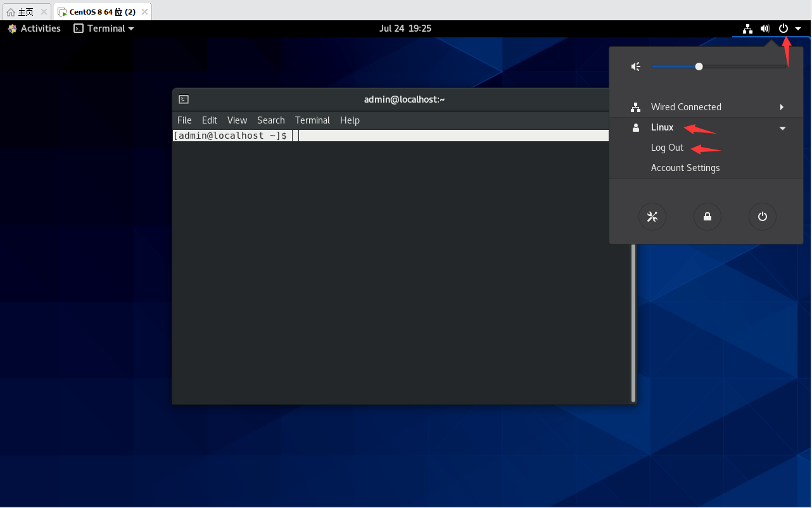Click the date and time clock
Image resolution: width=812 pixels, height=508 pixels.
(405, 29)
